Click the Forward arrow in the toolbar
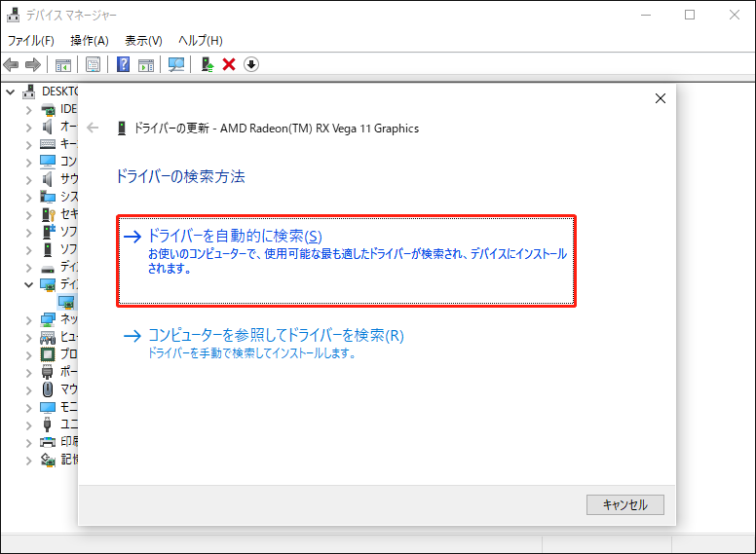756x554 pixels. (33, 64)
